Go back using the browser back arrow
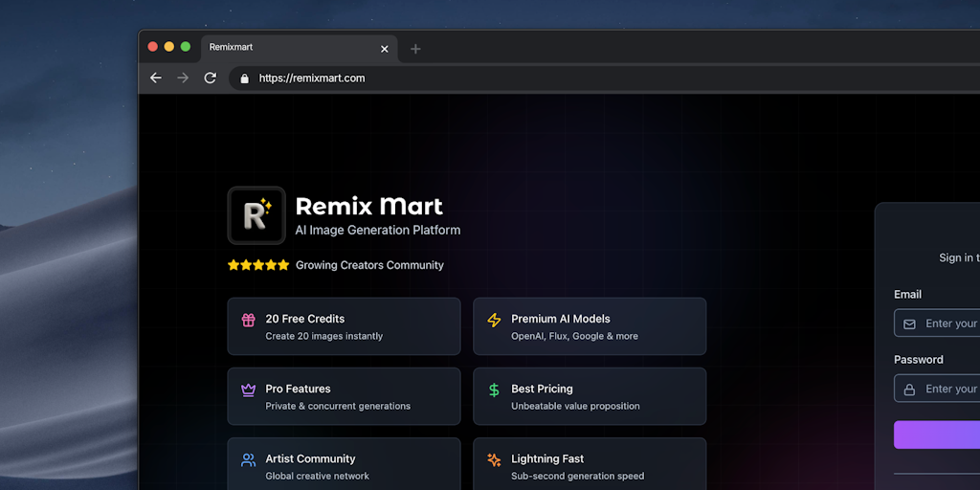Viewport: 980px width, 490px height. pyautogui.click(x=156, y=78)
